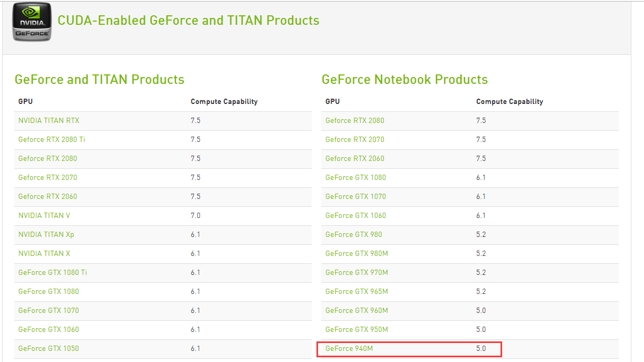Open the Geforce RTX 2070 notebook link
This screenshot has height=362, width=644.
click(354, 139)
